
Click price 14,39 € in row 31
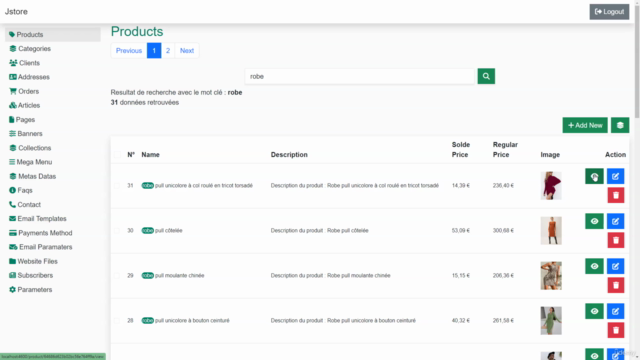point(461,186)
